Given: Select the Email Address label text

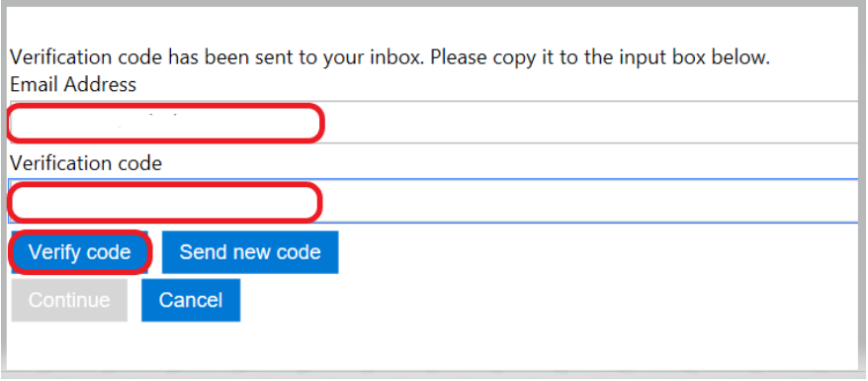Looking at the screenshot, I should [73, 85].
